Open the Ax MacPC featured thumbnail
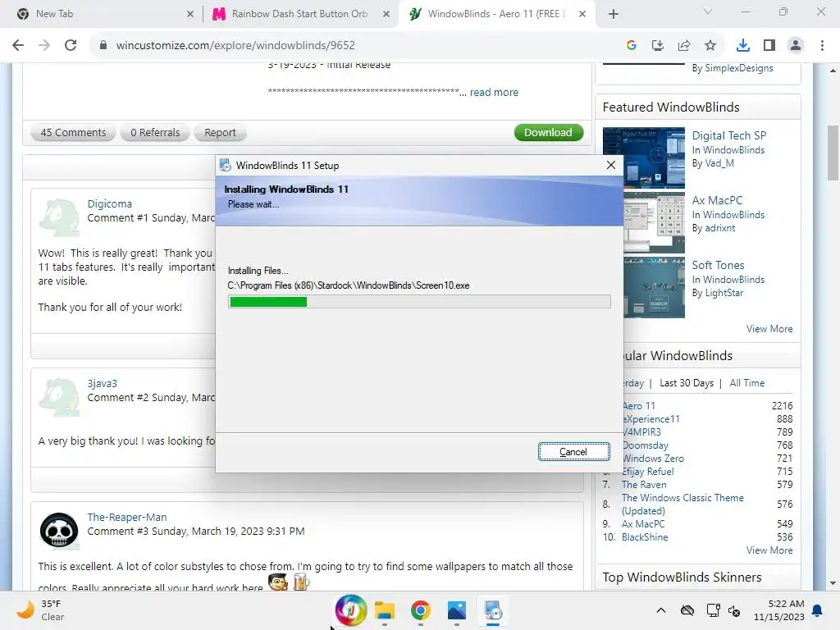Screen dimensions: 840x630 (x=654, y=223)
